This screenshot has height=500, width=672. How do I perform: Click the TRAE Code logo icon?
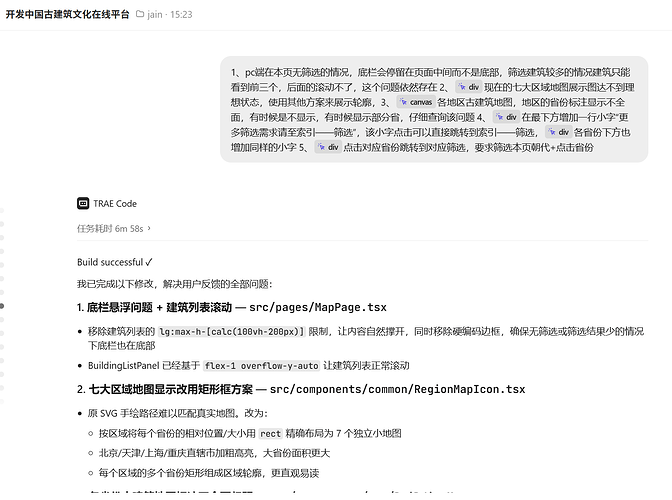pyautogui.click(x=83, y=204)
